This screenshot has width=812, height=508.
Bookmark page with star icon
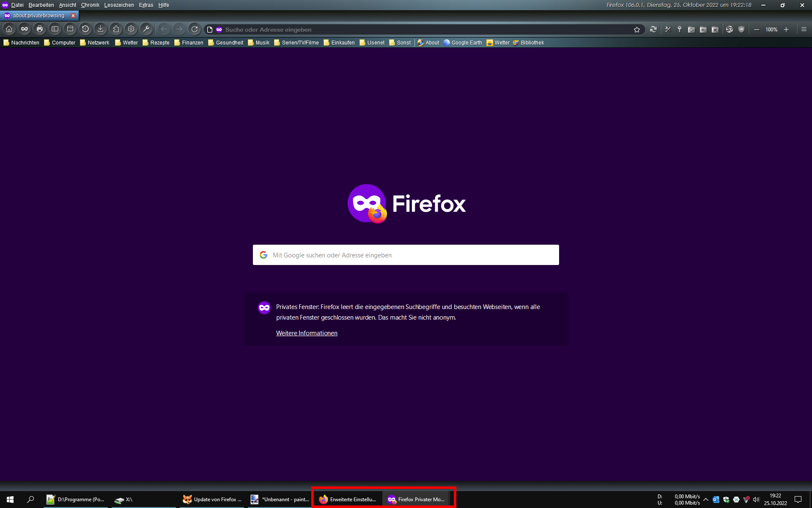point(636,29)
